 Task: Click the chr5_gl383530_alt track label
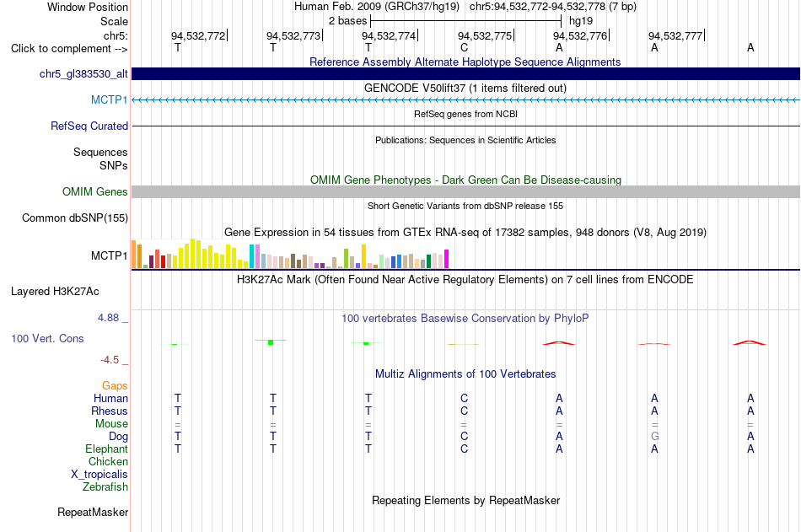click(83, 73)
